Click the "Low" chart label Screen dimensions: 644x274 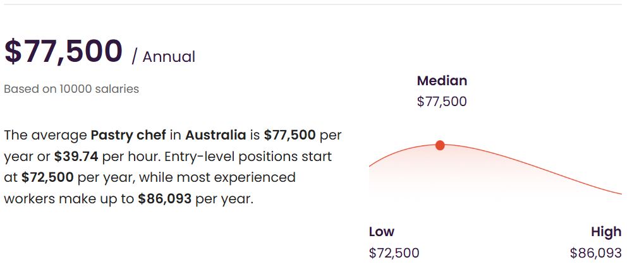tap(381, 232)
